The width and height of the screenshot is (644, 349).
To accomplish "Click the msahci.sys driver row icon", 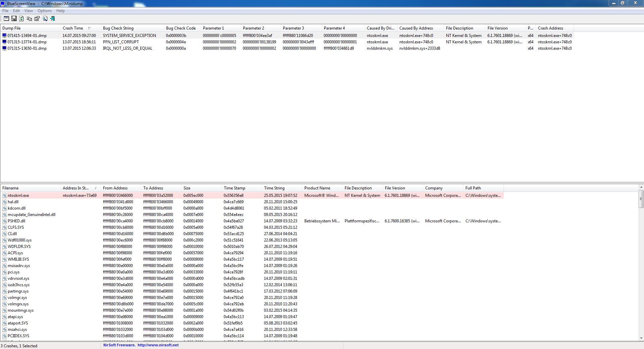I will pos(5,329).
